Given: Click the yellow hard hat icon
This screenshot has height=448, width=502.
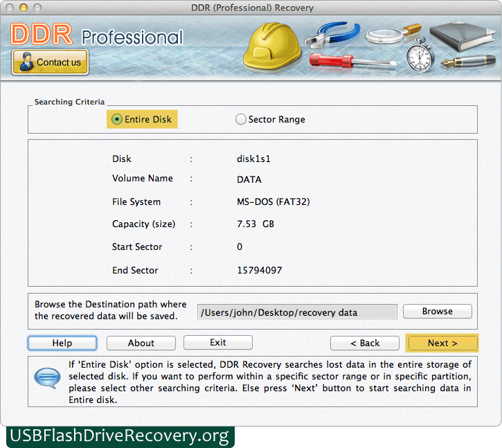Looking at the screenshot, I should [x=272, y=46].
